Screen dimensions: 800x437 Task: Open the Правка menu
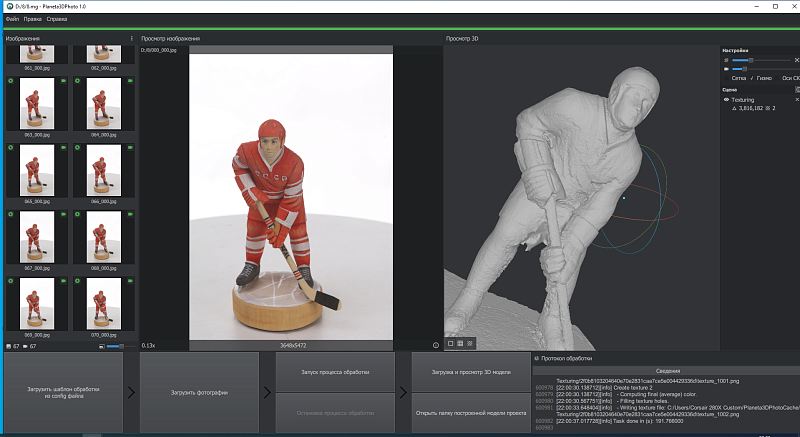coord(33,19)
